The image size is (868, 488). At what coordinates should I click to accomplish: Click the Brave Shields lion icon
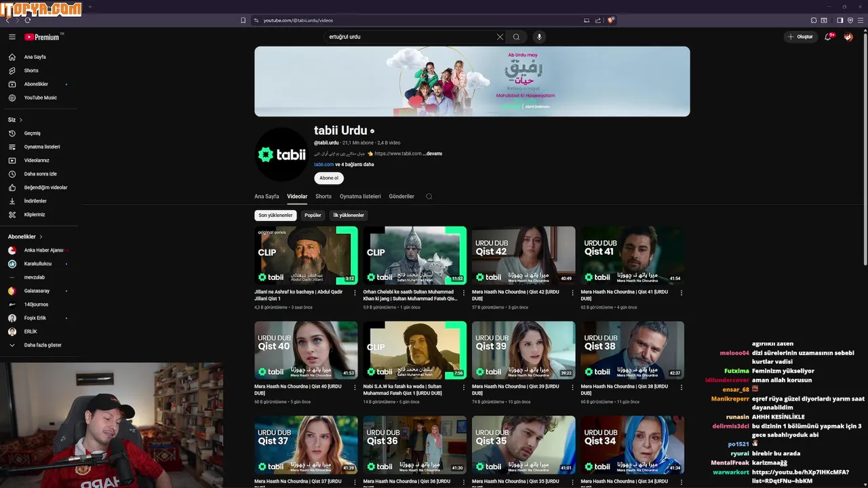(x=611, y=20)
